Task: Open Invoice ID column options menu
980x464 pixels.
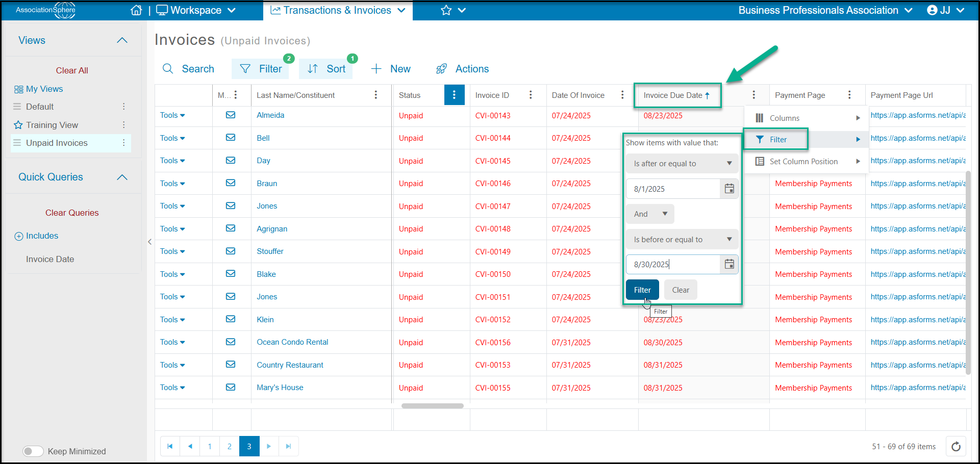Action: tap(531, 95)
